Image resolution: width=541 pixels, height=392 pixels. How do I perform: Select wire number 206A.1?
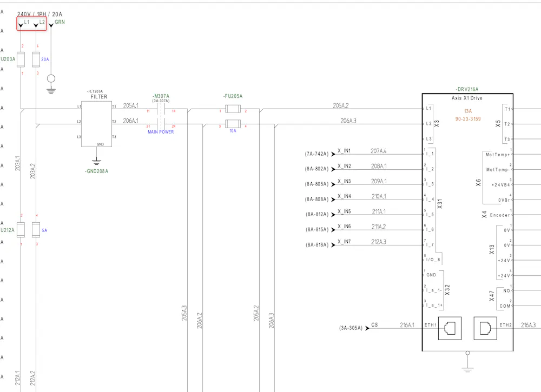coord(131,121)
